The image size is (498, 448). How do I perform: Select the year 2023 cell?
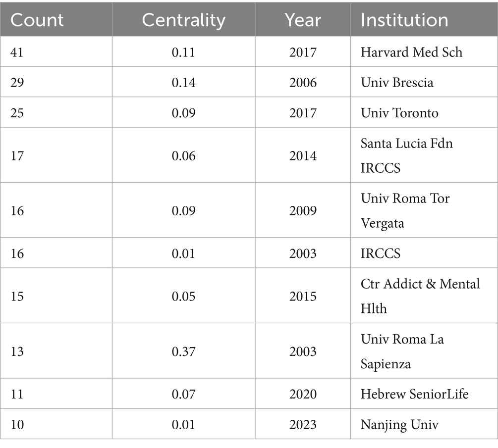[302, 424]
